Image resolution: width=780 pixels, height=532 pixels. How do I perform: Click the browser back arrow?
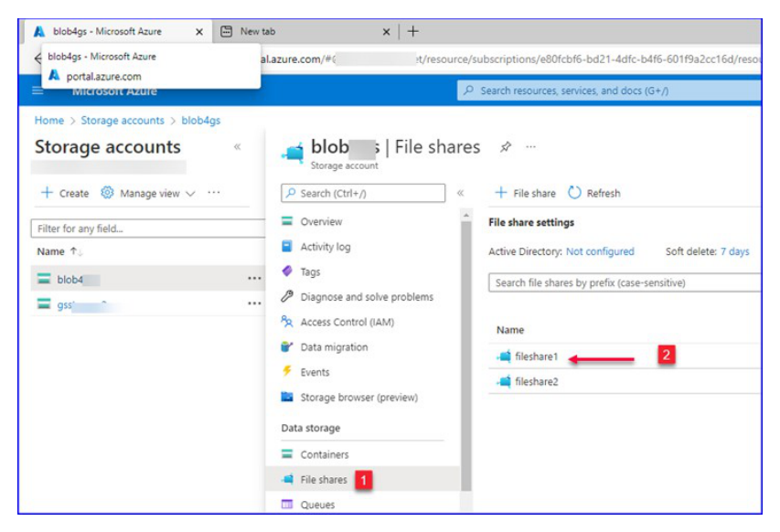click(37, 59)
